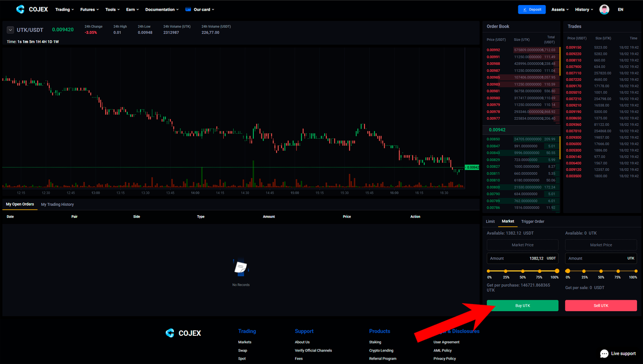Click the blue Deposit button
The height and width of the screenshot is (364, 643).
(x=531, y=9)
